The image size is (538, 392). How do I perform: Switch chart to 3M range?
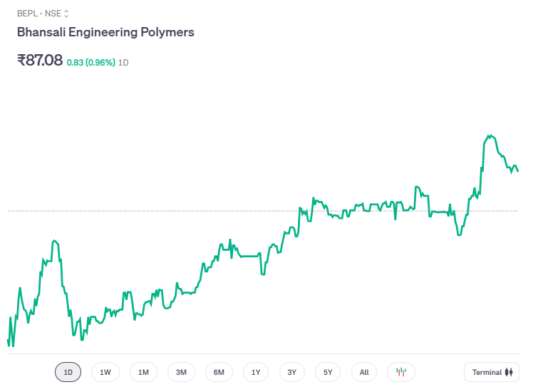pyautogui.click(x=181, y=372)
